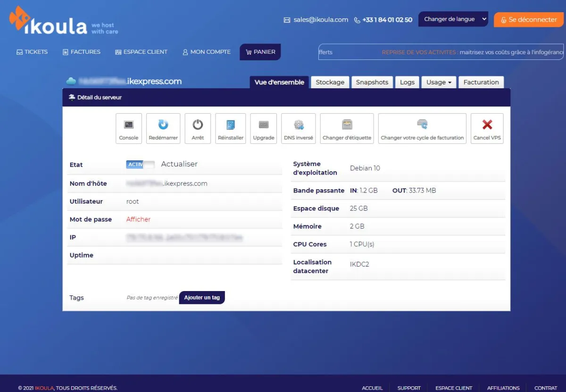566x392 pixels.
Task: Open the Stockage tab
Action: tap(330, 82)
